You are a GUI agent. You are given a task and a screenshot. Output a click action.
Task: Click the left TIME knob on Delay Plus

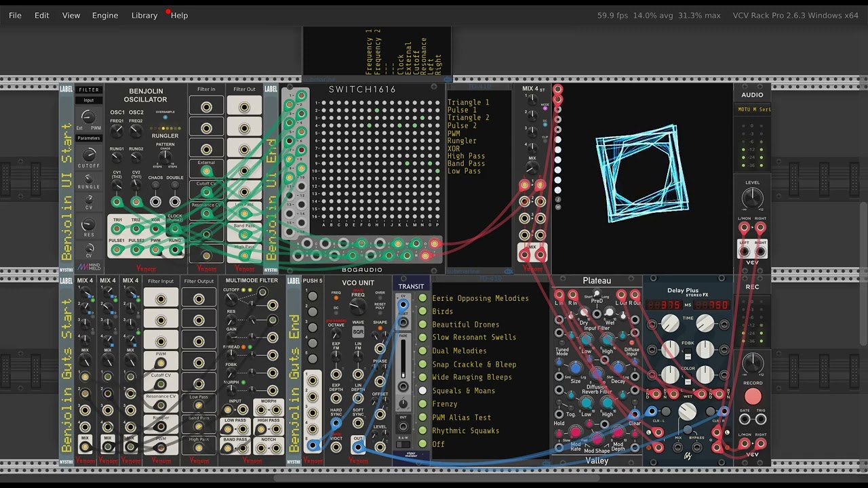670,324
